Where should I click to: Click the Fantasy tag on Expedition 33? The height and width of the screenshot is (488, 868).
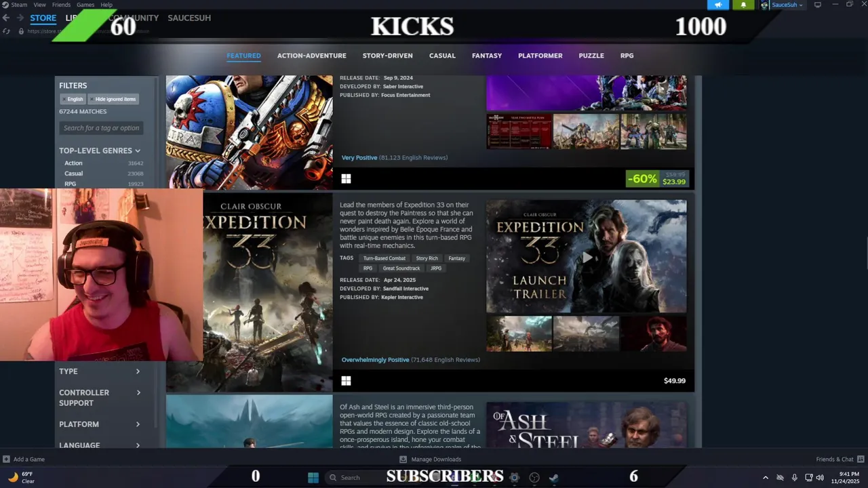457,258
